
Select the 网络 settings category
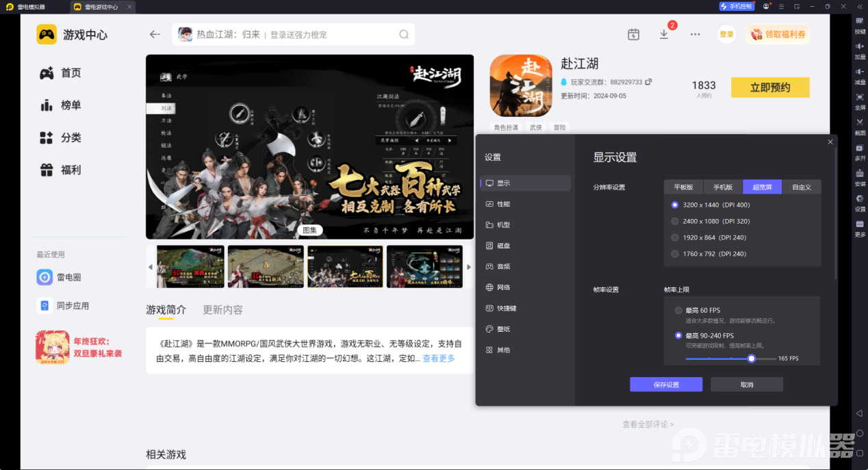point(526,287)
